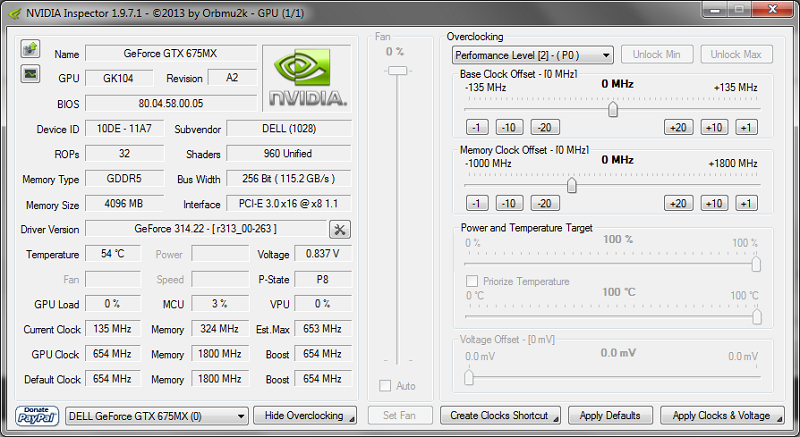Click the Revision value A2

[232, 78]
